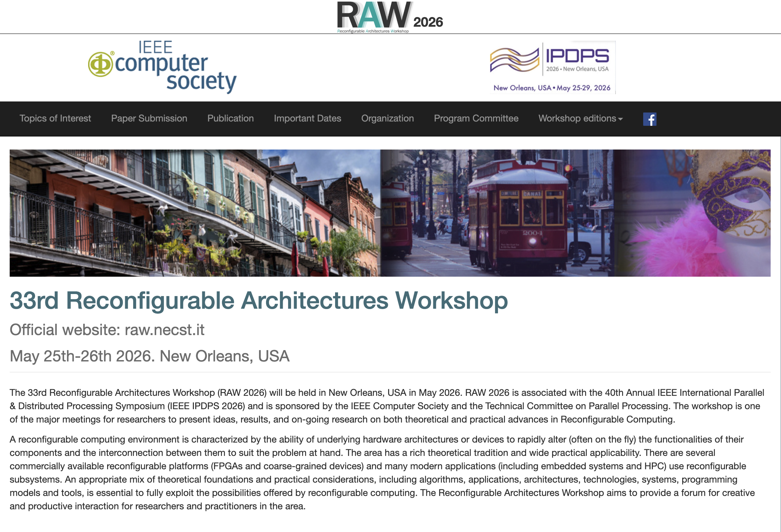Click the New Orleans dates under the IPDPS logo
The height and width of the screenshot is (532, 781).
551,88
